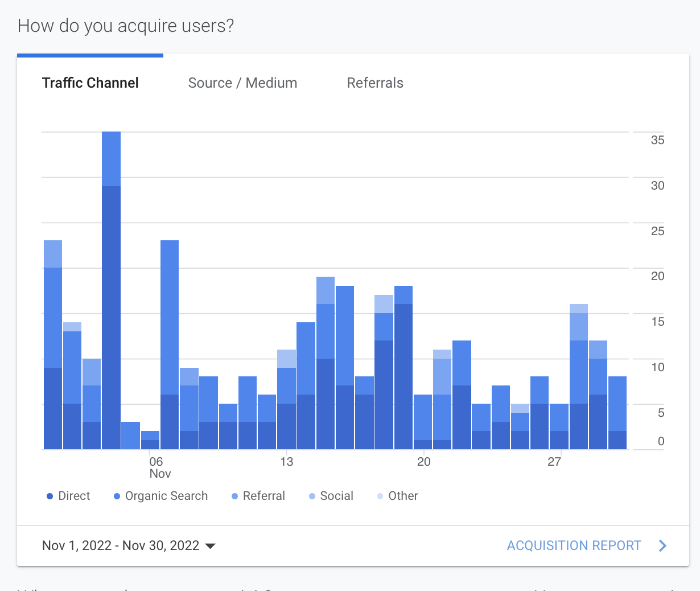The width and height of the screenshot is (700, 591).
Task: Click the Referral legend color dot
Action: (234, 496)
